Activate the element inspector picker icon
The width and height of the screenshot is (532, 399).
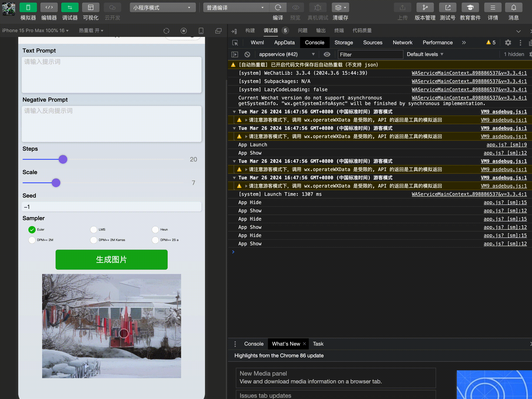pos(235,43)
